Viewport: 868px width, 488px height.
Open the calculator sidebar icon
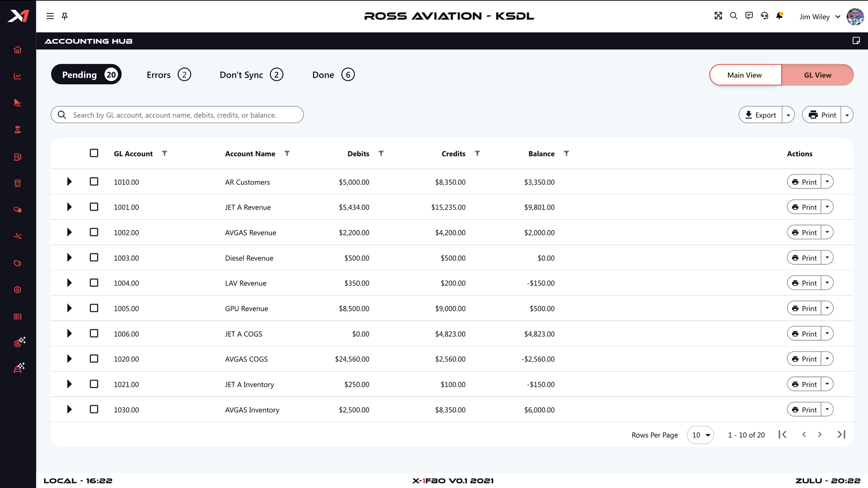[18, 183]
